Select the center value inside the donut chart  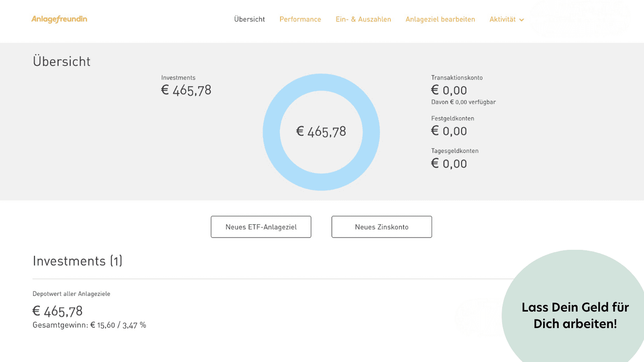pos(321,132)
